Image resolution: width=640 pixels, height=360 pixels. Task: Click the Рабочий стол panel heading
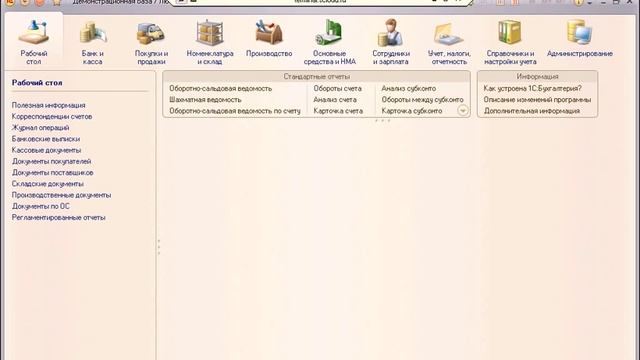tap(37, 83)
